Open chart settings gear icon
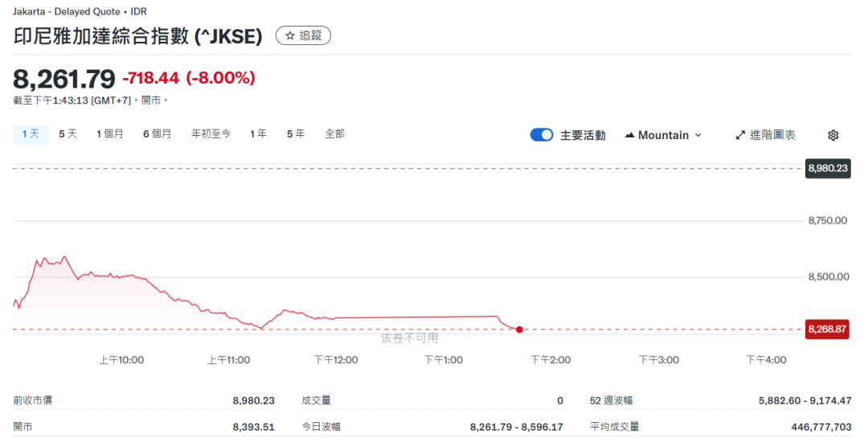 833,135
